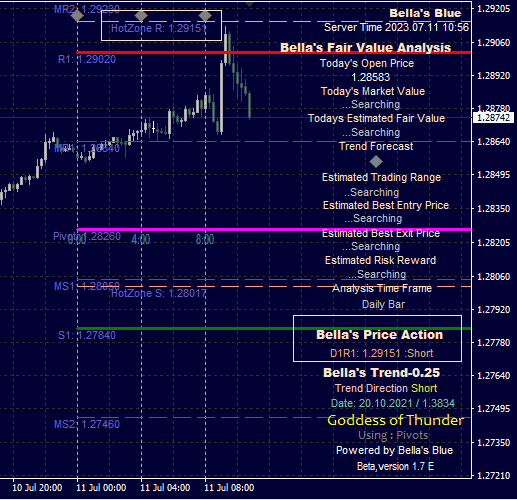The image size is (517, 500).
Task: Click the Estimated Best Entry Price label
Action: tap(386, 205)
